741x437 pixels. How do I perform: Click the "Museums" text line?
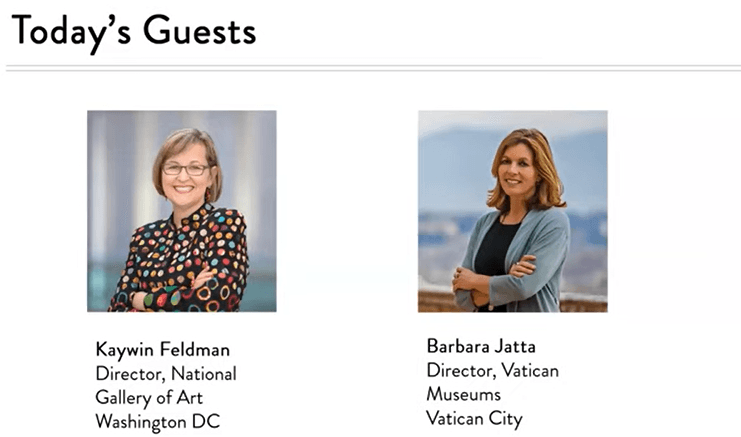463,394
